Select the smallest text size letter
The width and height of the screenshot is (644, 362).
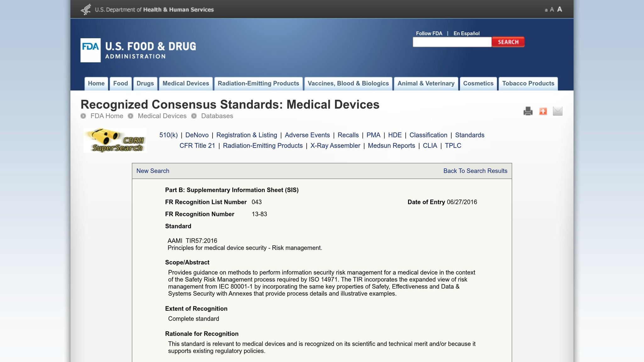[x=546, y=10]
